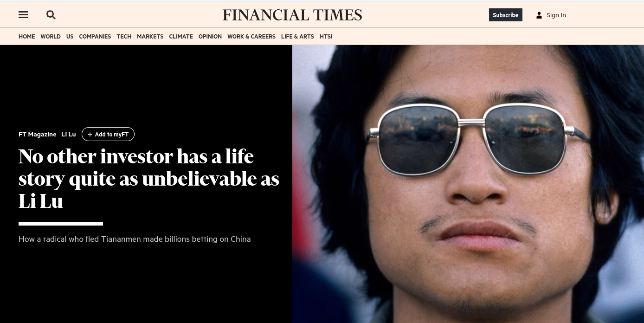Click the search magnifier icon

51,15
